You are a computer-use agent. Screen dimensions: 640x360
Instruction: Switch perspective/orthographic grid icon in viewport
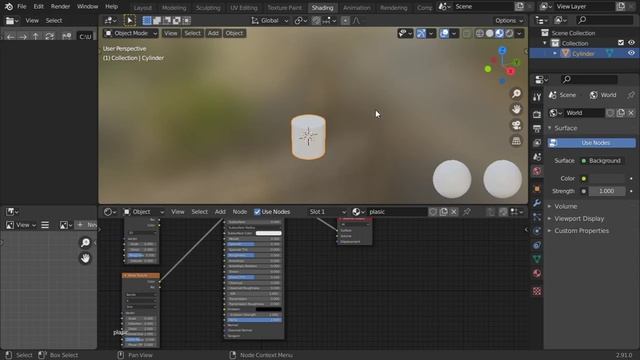point(516,141)
